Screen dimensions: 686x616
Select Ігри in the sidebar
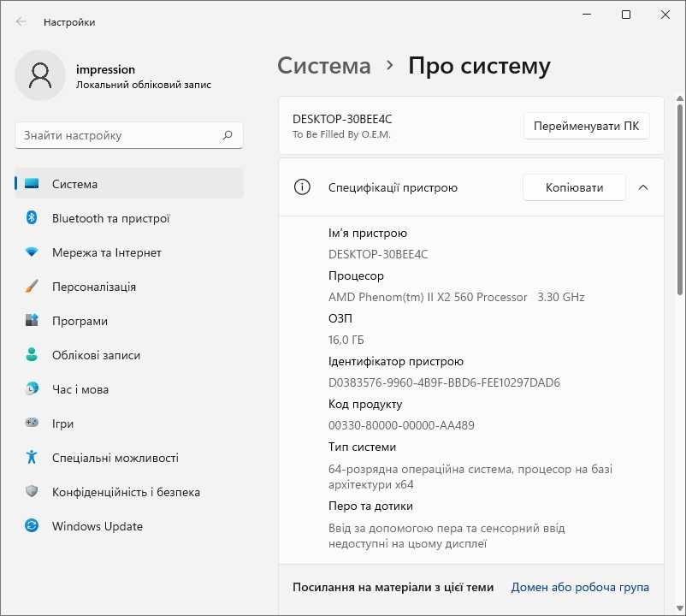click(129, 423)
